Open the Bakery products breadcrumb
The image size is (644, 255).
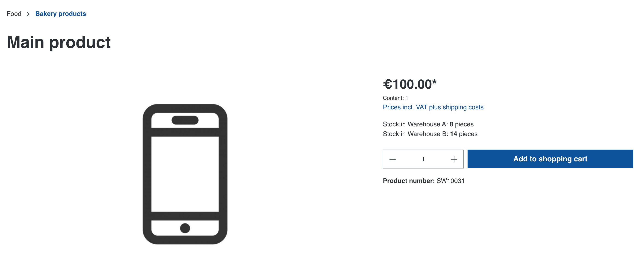tap(61, 14)
